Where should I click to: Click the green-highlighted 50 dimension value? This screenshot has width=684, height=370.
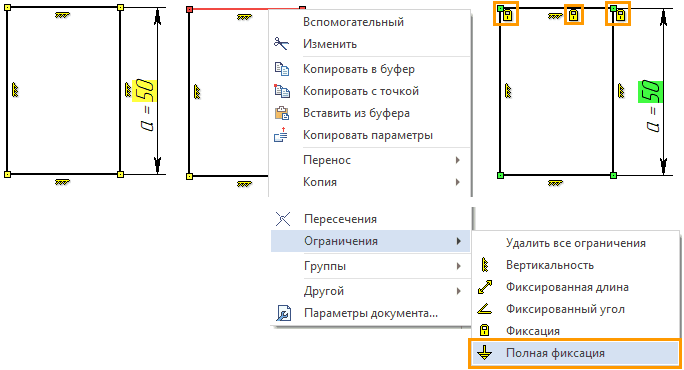(x=650, y=92)
